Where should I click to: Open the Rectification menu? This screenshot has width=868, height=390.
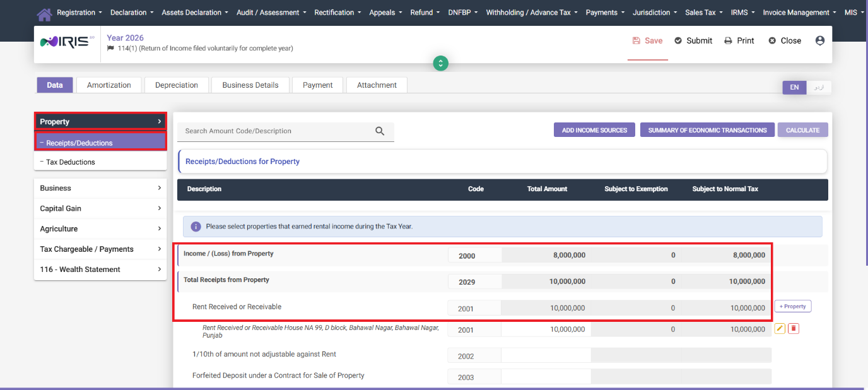pos(337,13)
